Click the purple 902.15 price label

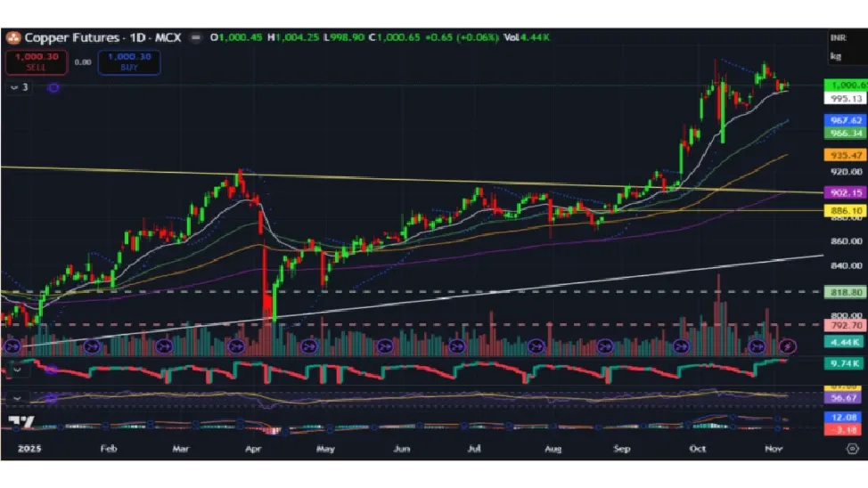843,192
